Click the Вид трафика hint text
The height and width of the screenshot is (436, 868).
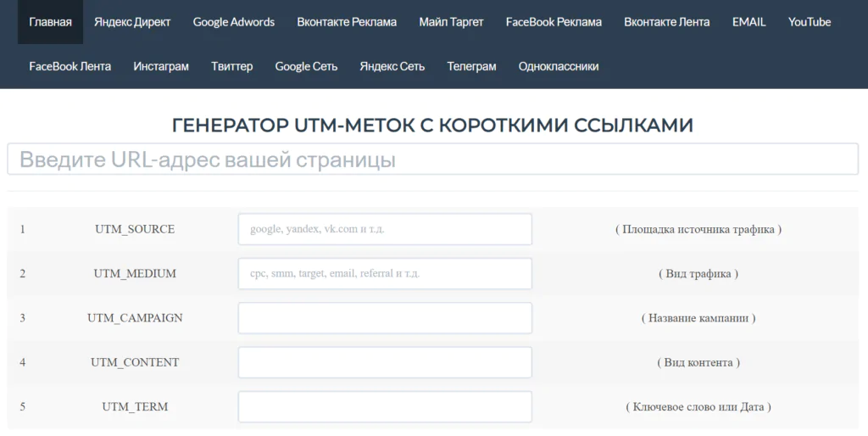698,274
